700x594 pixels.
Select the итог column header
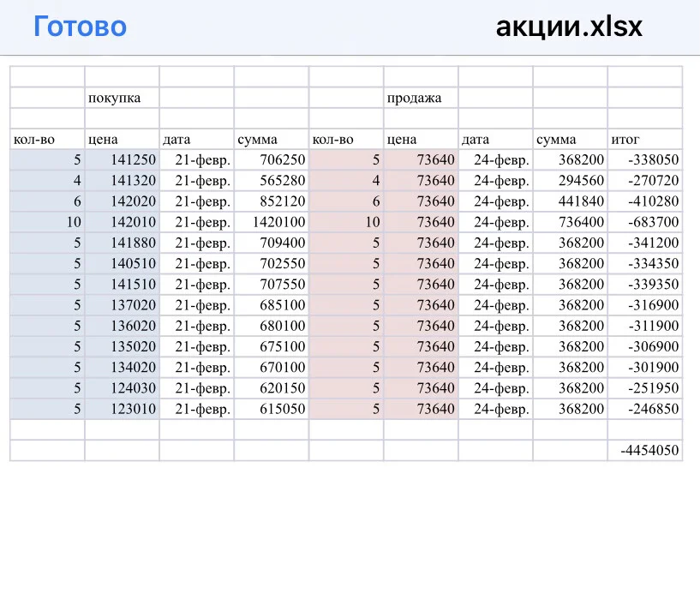644,140
